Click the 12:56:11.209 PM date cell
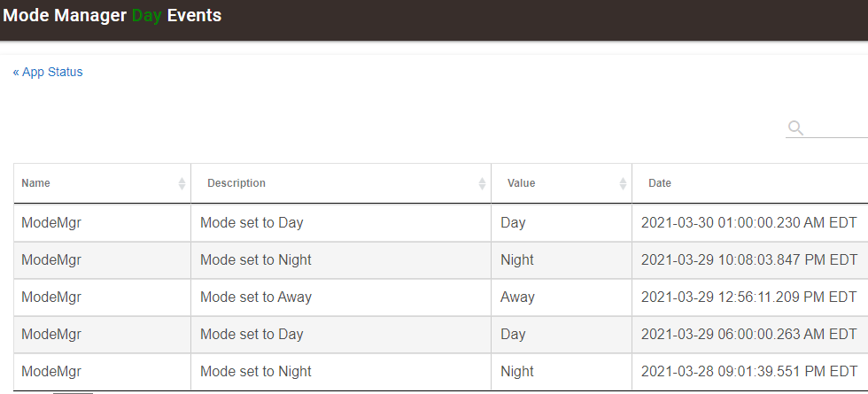 (749, 297)
